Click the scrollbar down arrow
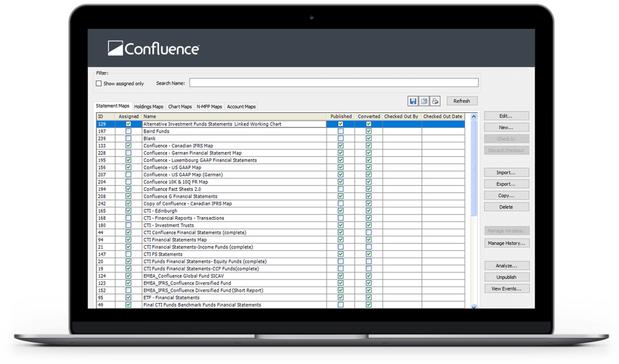The image size is (619, 364). (x=474, y=306)
